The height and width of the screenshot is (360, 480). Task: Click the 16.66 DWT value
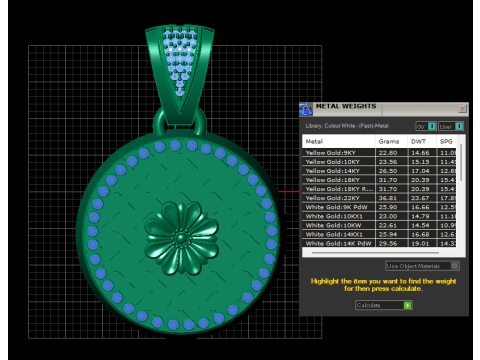point(420,207)
